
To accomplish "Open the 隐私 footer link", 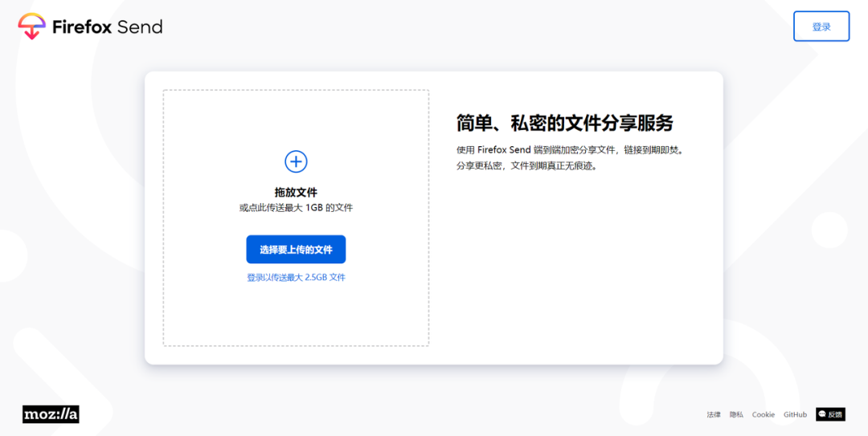I will [736, 414].
